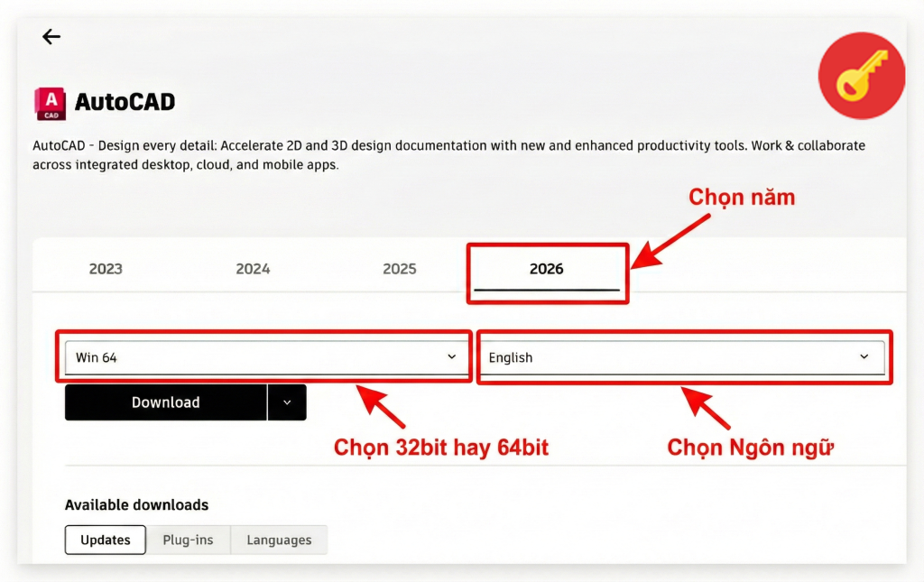Click the AutoCAD product title text
This screenshot has width=924, height=582.
(125, 102)
